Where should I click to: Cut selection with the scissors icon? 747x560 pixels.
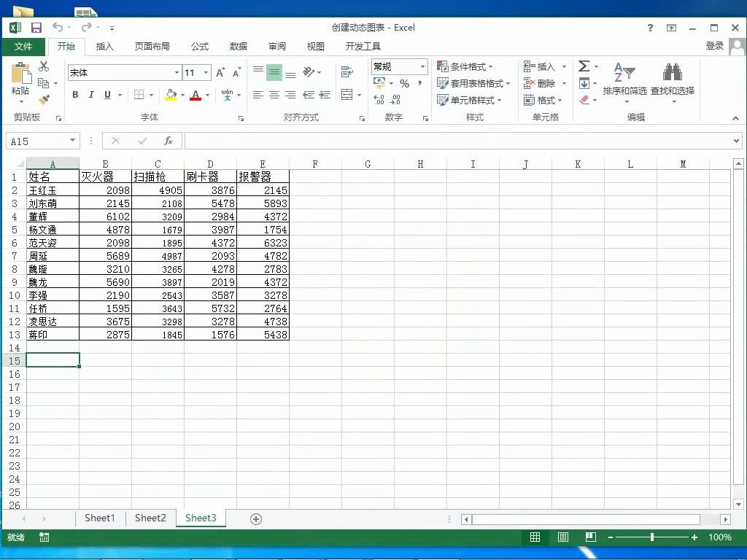pyautogui.click(x=44, y=66)
